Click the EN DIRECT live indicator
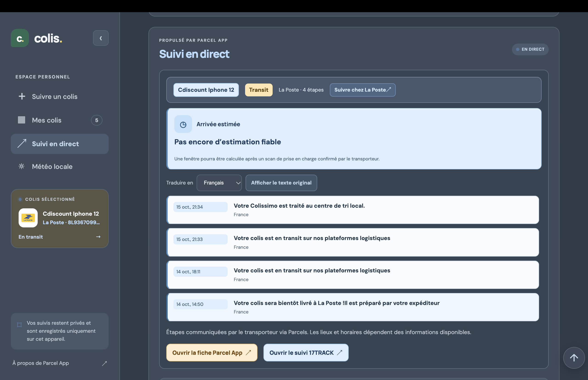588x380 pixels. (530, 49)
